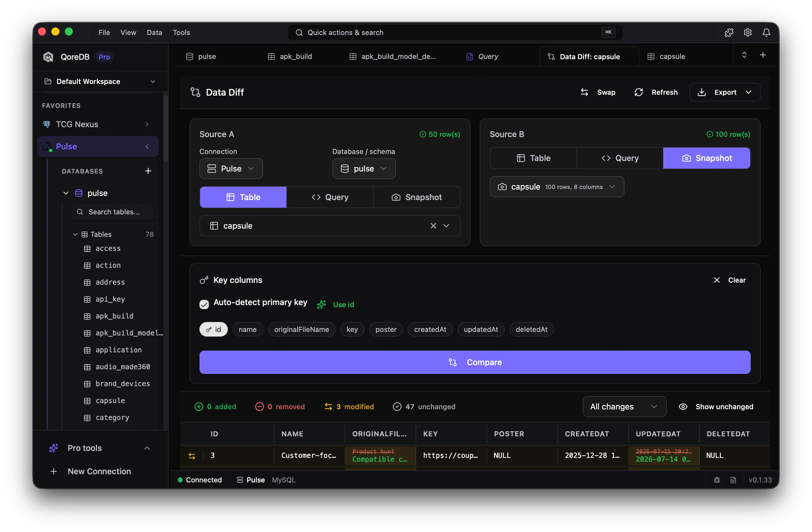Collapse the pulse database tree node

tap(66, 193)
